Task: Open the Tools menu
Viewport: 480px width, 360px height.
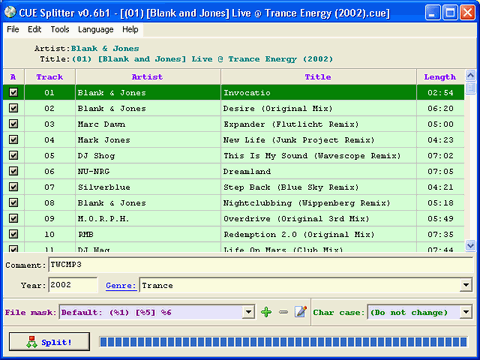Action: pyautogui.click(x=60, y=29)
